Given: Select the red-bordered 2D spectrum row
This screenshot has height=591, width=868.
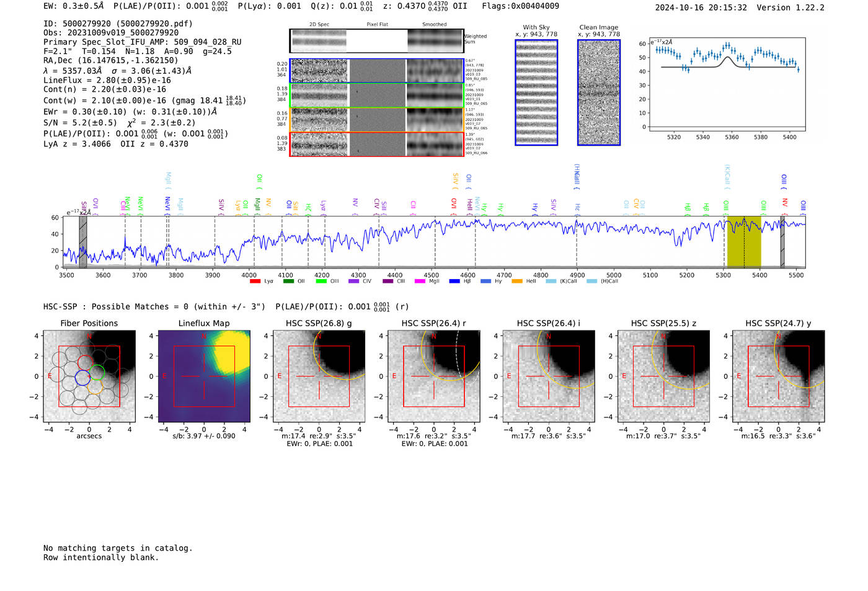Looking at the screenshot, I should pos(377,144).
